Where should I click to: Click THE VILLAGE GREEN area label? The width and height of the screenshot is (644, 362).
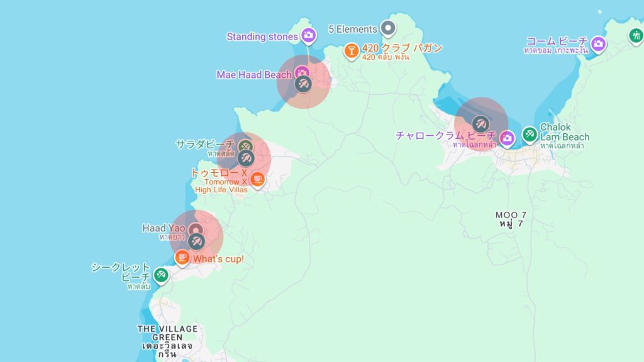tap(167, 333)
